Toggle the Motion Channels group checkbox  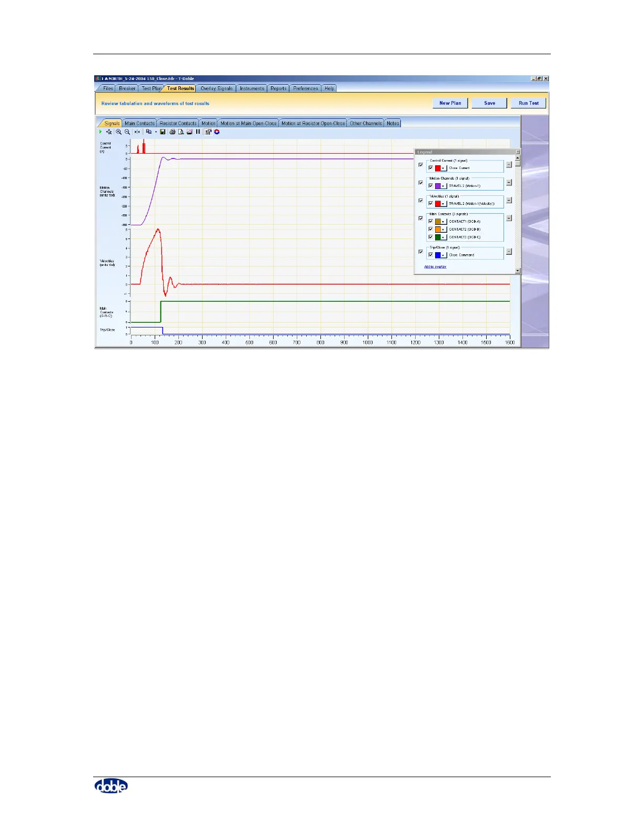coord(421,183)
